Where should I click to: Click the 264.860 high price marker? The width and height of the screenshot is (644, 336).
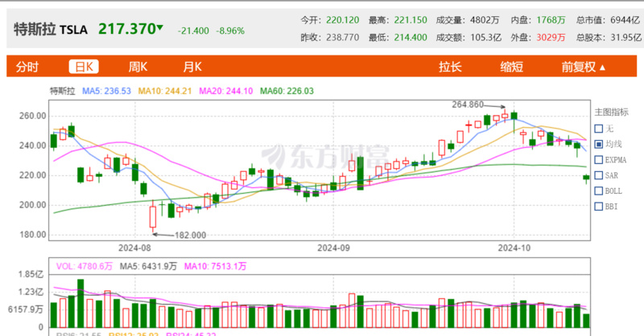(x=468, y=104)
